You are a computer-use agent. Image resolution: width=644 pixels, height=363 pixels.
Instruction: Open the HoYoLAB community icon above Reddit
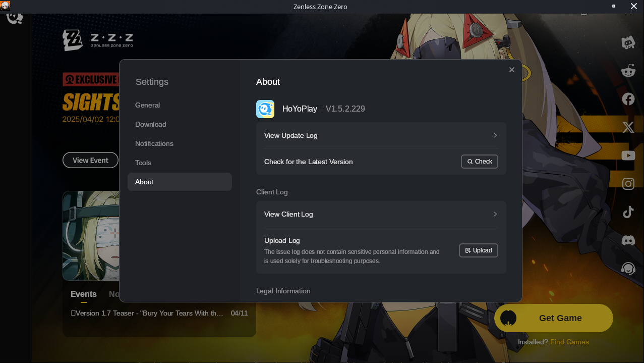(x=628, y=42)
